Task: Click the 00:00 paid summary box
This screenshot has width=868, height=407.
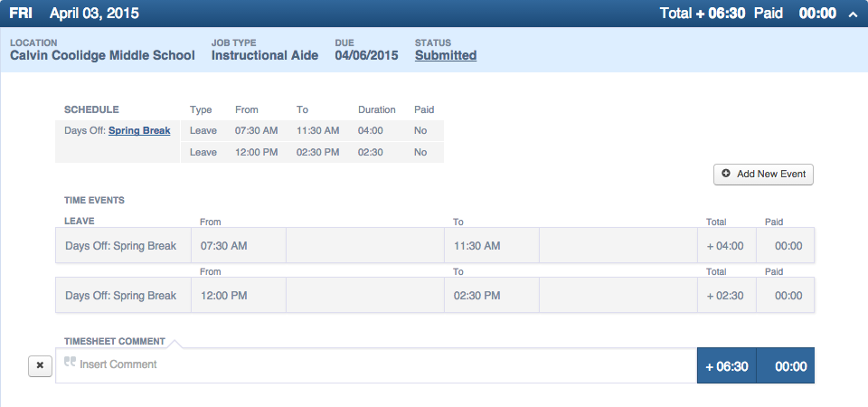Action: point(786,366)
